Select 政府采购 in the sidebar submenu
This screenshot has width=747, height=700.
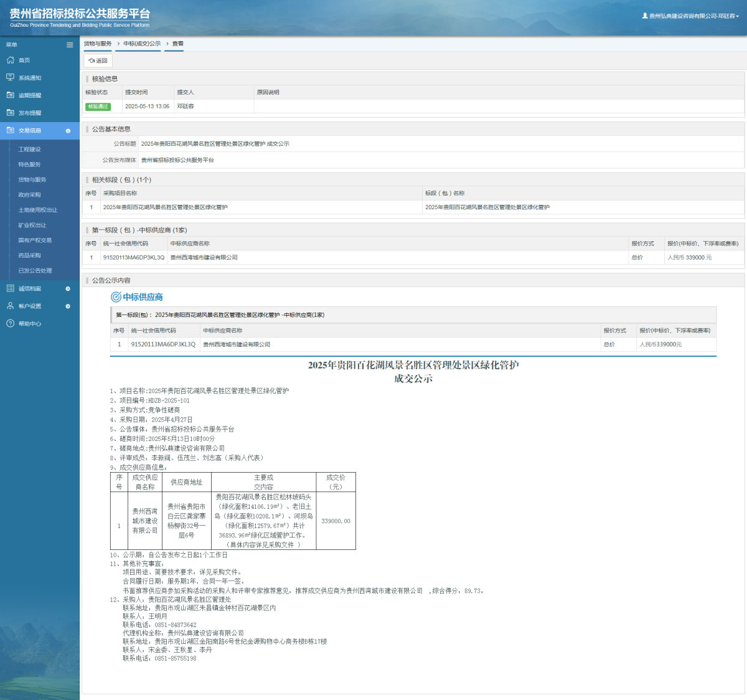tap(29, 195)
